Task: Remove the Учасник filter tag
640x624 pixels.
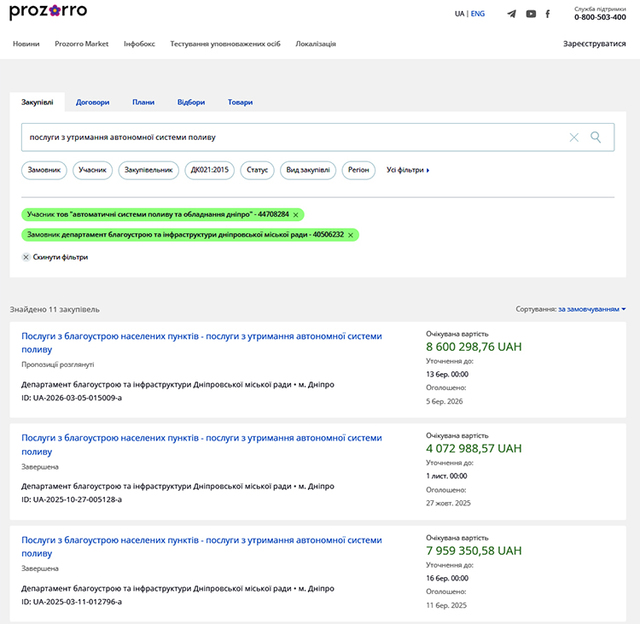Action: coord(296,214)
